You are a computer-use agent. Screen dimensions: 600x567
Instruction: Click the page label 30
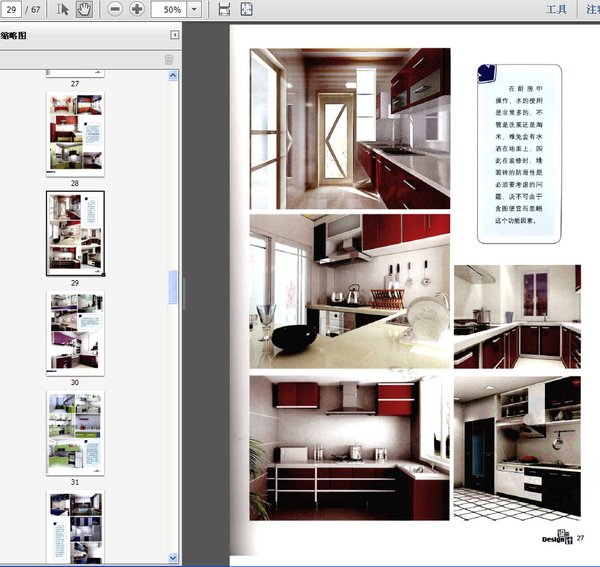tap(75, 382)
